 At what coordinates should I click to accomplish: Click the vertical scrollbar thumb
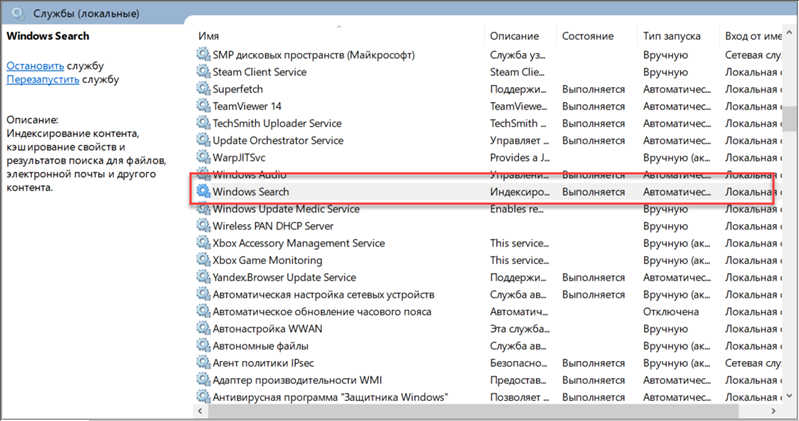[789, 118]
